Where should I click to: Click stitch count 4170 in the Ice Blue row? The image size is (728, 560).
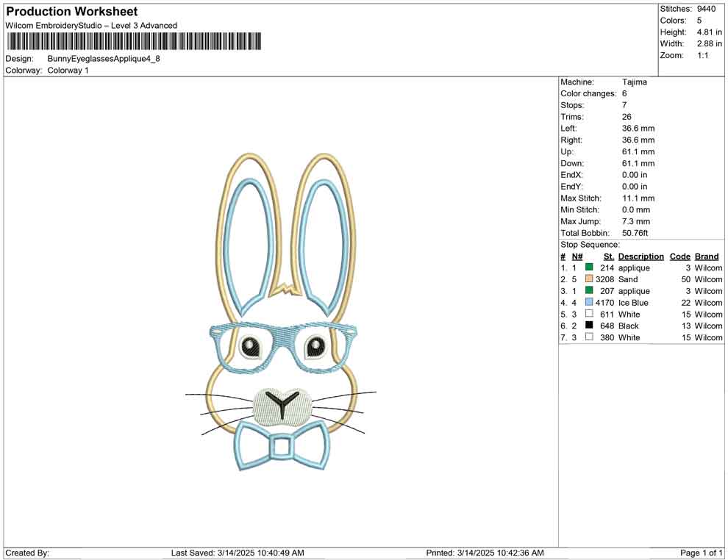(x=605, y=303)
